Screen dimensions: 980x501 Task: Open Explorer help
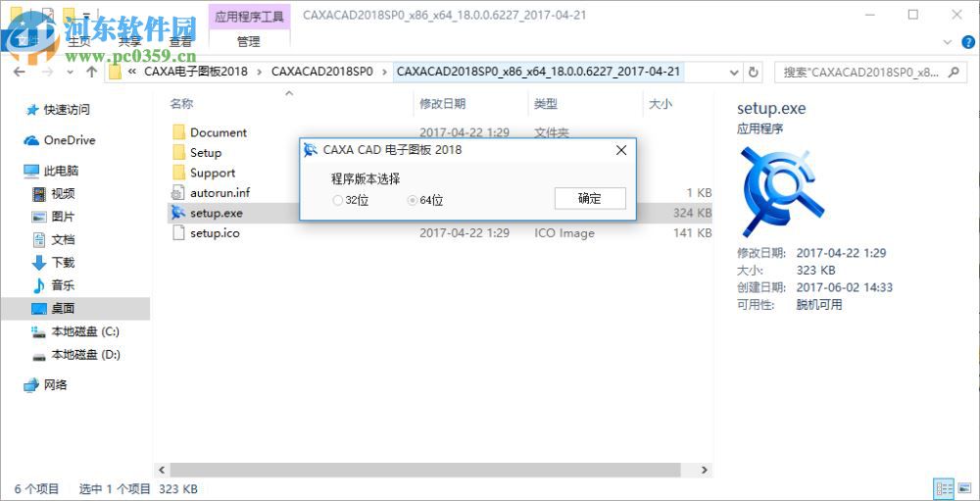pyautogui.click(x=966, y=42)
